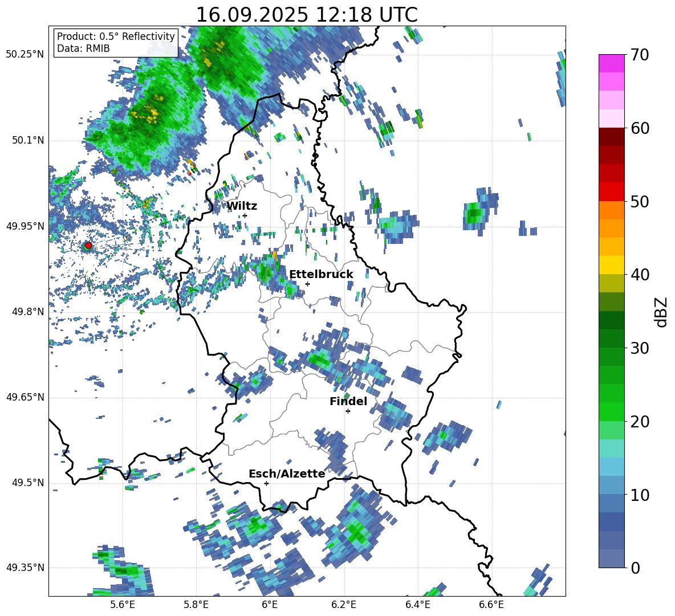Screen dimensions: 675x616
Task: Click the 10 colorbar tick label
Action: tap(640, 495)
